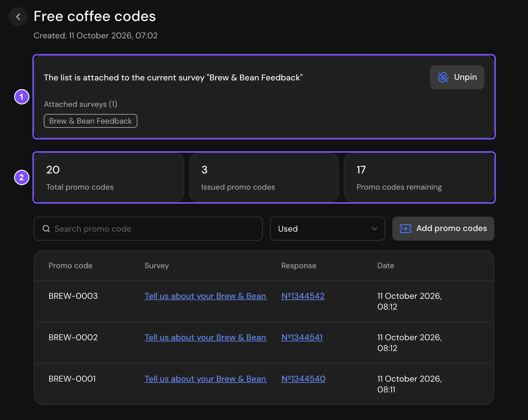The width and height of the screenshot is (528, 420).
Task: Click the Search promo code field
Action: pyautogui.click(x=148, y=229)
